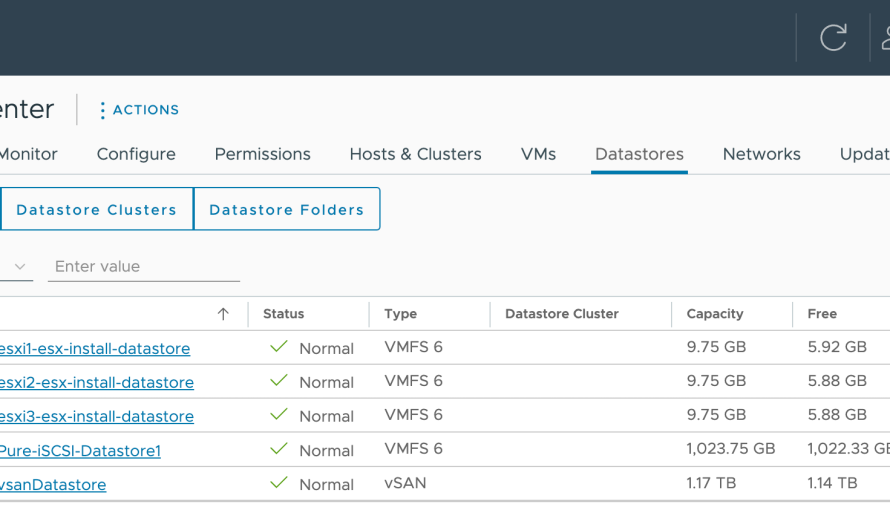Open esxi1-esx-install-datastore link

(x=95, y=349)
